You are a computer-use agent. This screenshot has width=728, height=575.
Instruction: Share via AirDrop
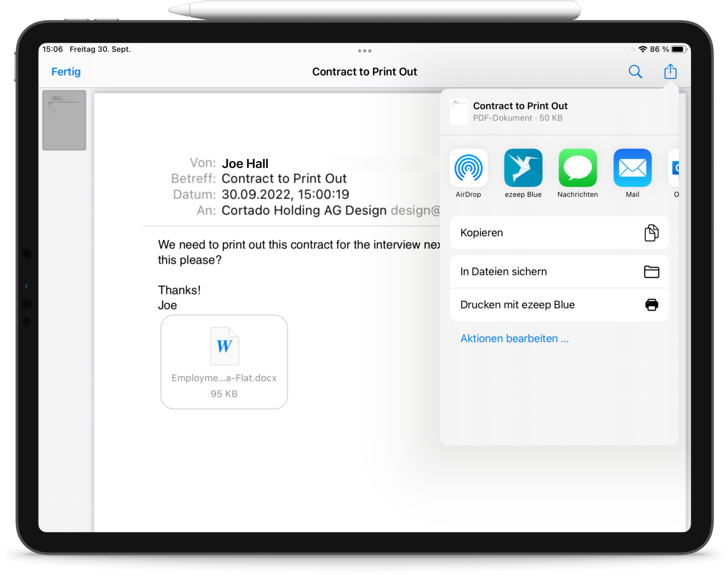pyautogui.click(x=469, y=167)
